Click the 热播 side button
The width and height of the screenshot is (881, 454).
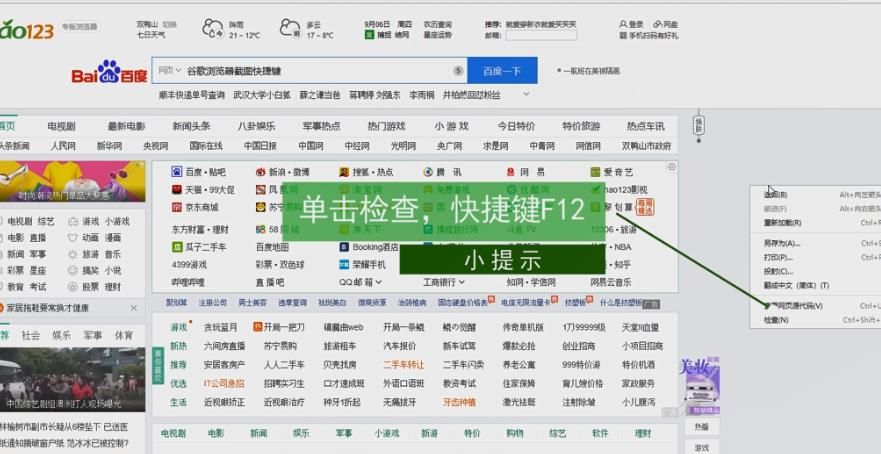point(702,427)
